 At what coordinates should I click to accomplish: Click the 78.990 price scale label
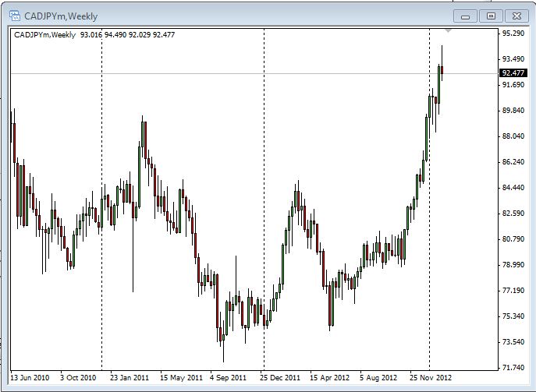tap(513, 265)
